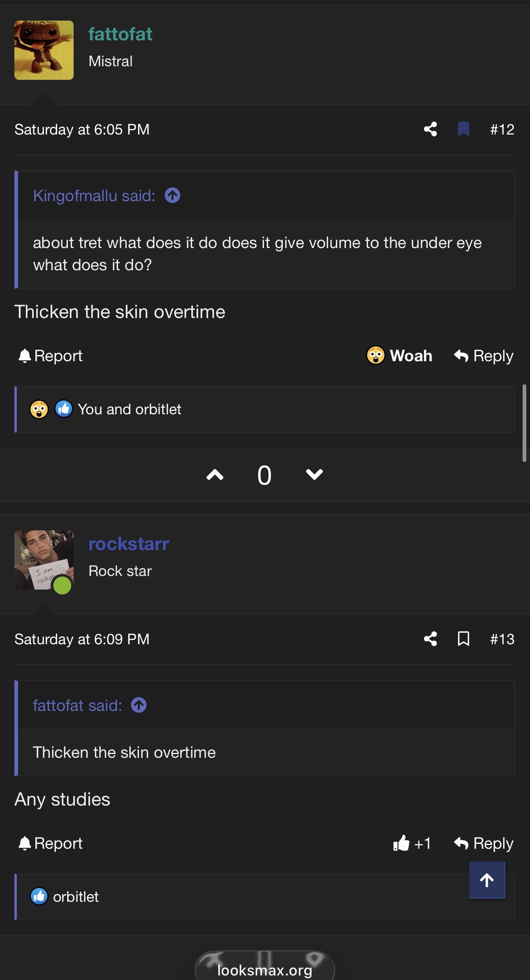530x980 pixels.
Task: Report rockstarr's post #13
Action: [x=50, y=843]
